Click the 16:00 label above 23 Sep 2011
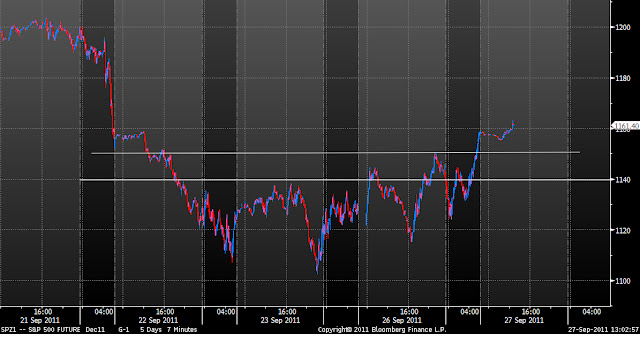Image resolution: width=640 pixels, height=363 pixels. point(287,312)
